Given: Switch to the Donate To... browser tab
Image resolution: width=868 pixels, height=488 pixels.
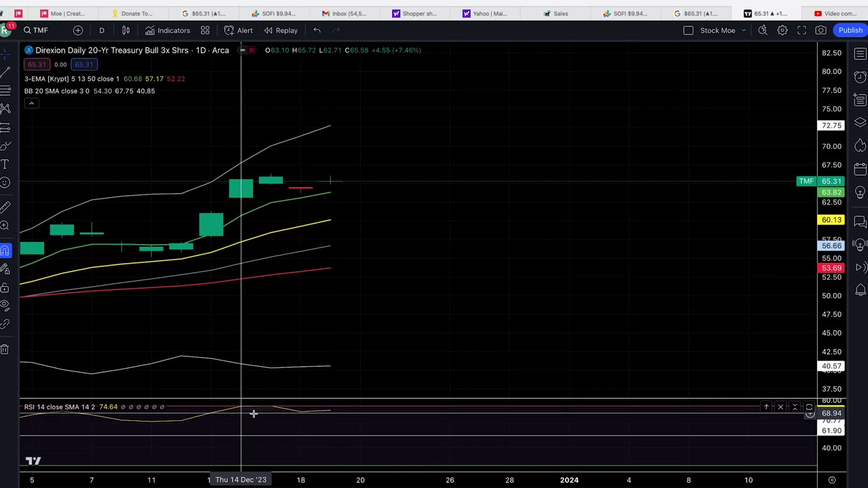Looking at the screenshot, I should click(x=132, y=14).
